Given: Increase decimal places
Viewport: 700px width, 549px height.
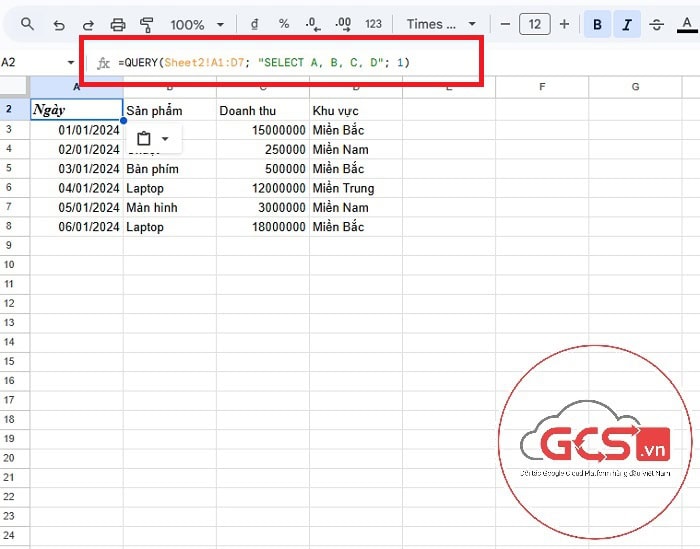Looking at the screenshot, I should [x=343, y=24].
